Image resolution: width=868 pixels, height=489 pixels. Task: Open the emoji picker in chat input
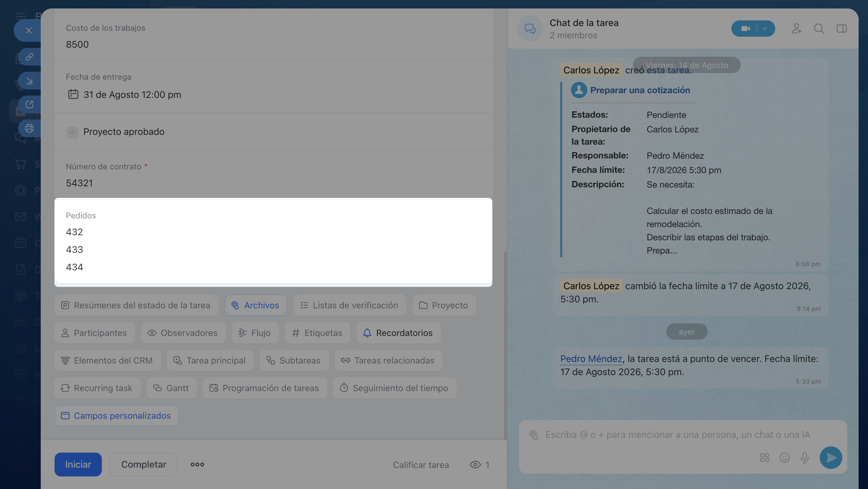click(x=784, y=458)
